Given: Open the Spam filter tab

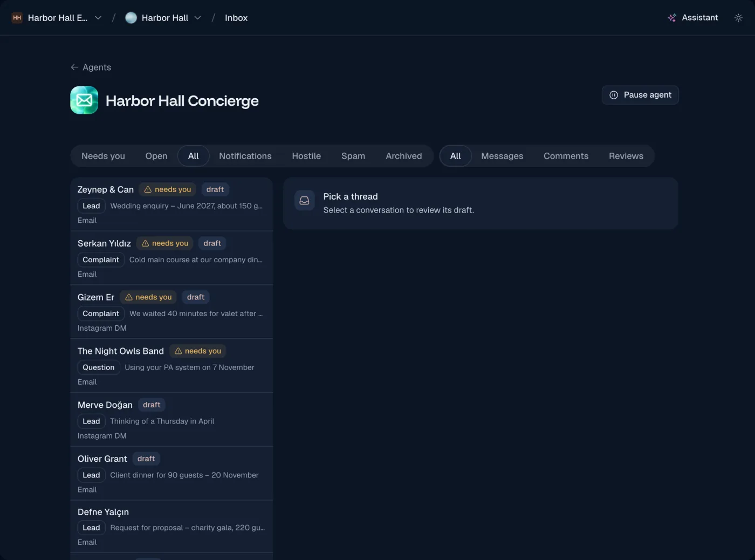Looking at the screenshot, I should tap(353, 156).
